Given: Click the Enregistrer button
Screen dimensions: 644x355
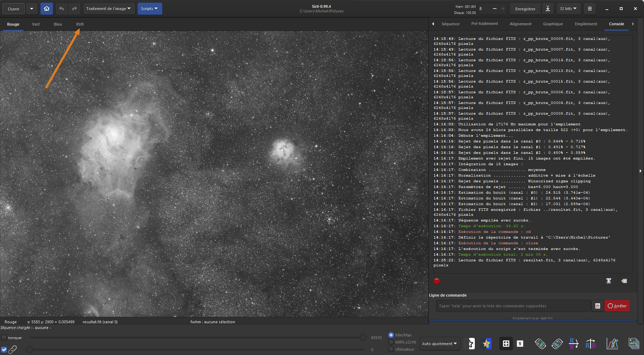Looking at the screenshot, I should coord(525,9).
